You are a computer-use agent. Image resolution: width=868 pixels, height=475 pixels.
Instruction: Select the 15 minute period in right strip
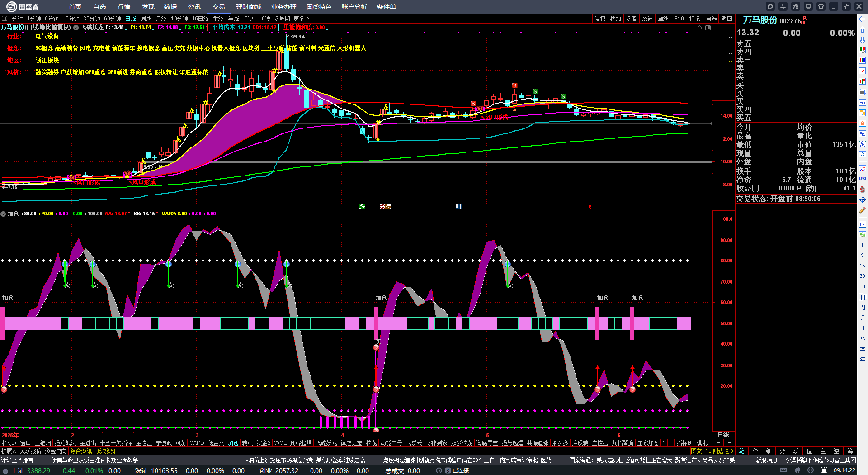863,266
